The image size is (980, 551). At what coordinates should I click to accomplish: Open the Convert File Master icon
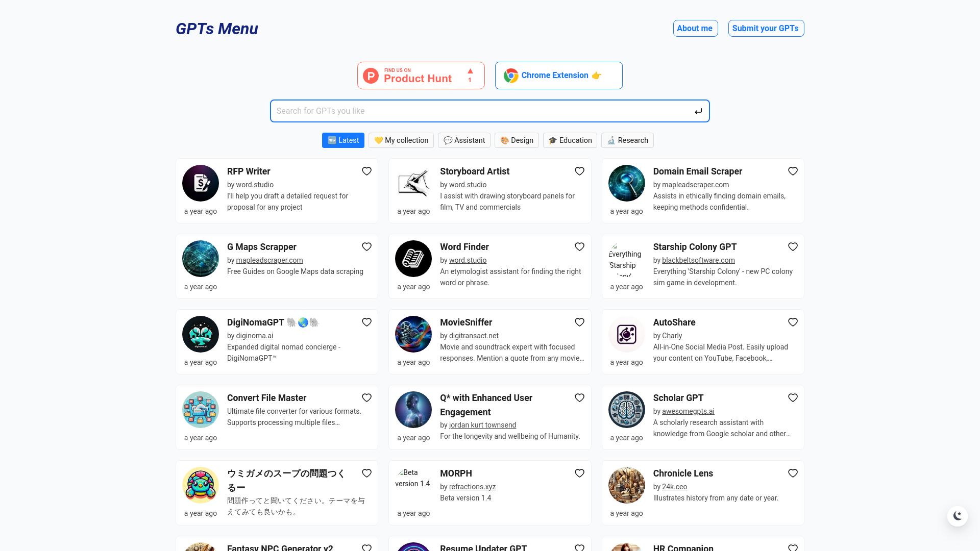tap(201, 410)
